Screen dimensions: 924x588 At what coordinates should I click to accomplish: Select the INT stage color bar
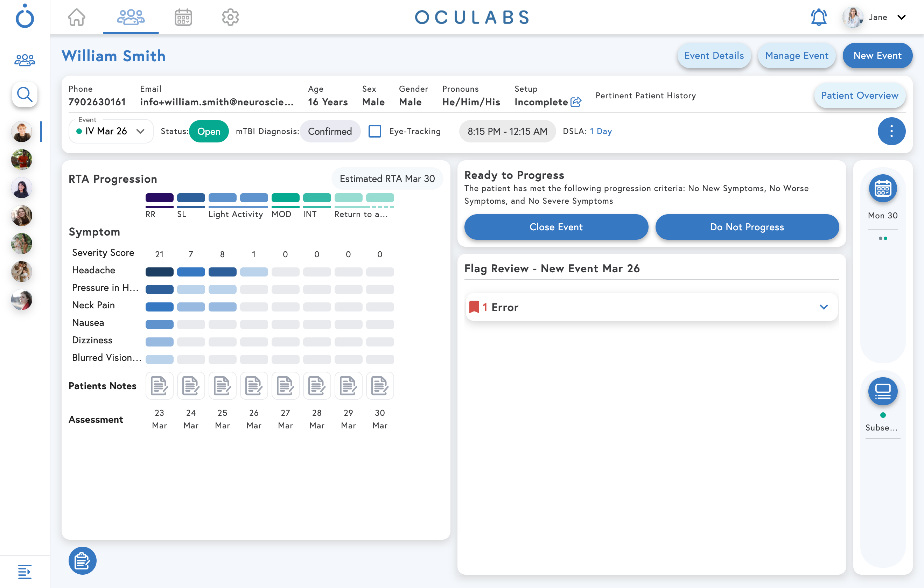click(x=316, y=198)
